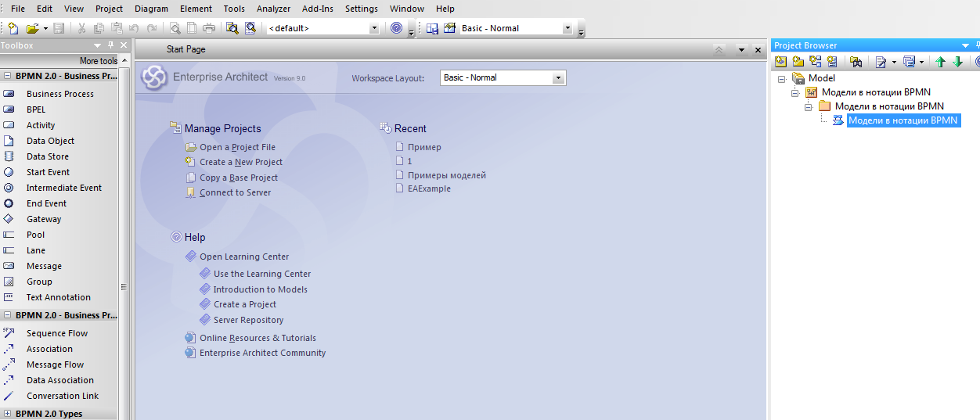Click the Print icon in main toolbar
The image size is (980, 420).
point(209,28)
